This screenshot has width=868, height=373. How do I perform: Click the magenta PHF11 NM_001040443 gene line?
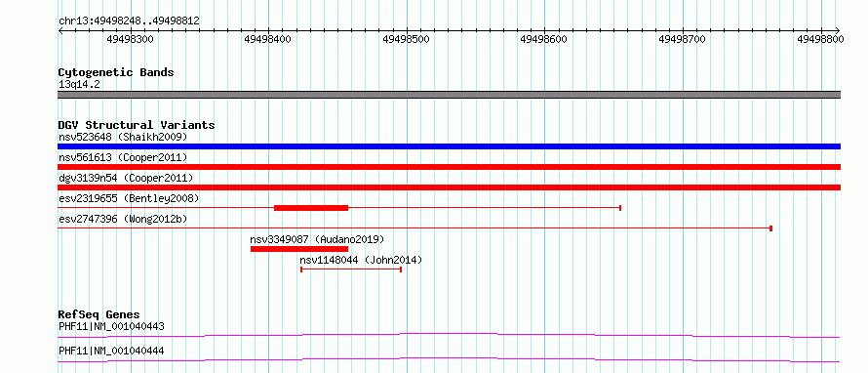point(449,335)
